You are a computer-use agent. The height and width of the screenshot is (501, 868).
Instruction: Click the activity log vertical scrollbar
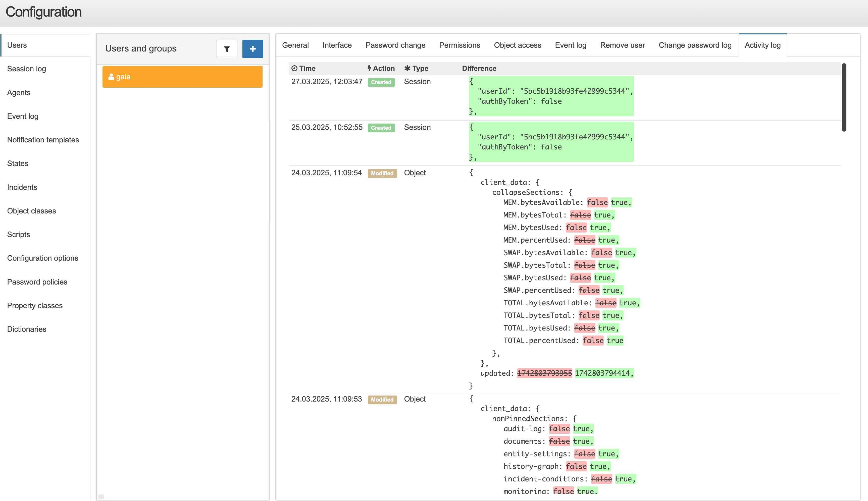844,97
